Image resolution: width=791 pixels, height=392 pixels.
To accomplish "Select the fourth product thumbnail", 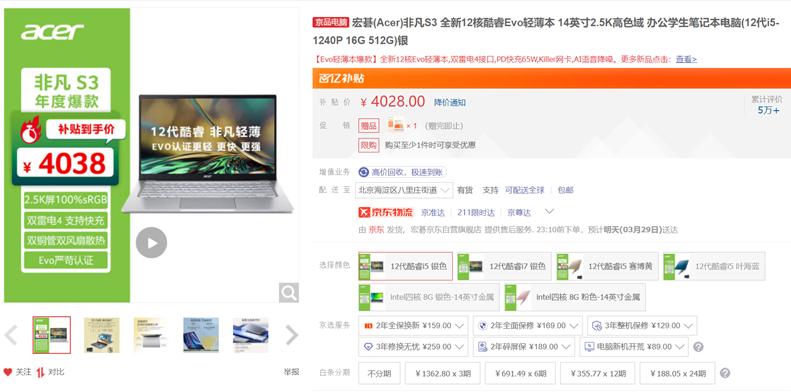I will pyautogui.click(x=201, y=335).
